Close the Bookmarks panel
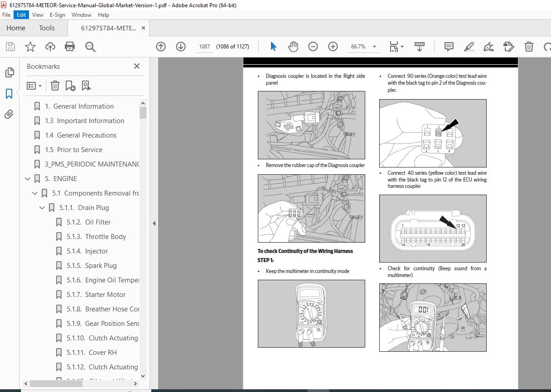Viewport: 551px width, 392px height. [x=137, y=66]
